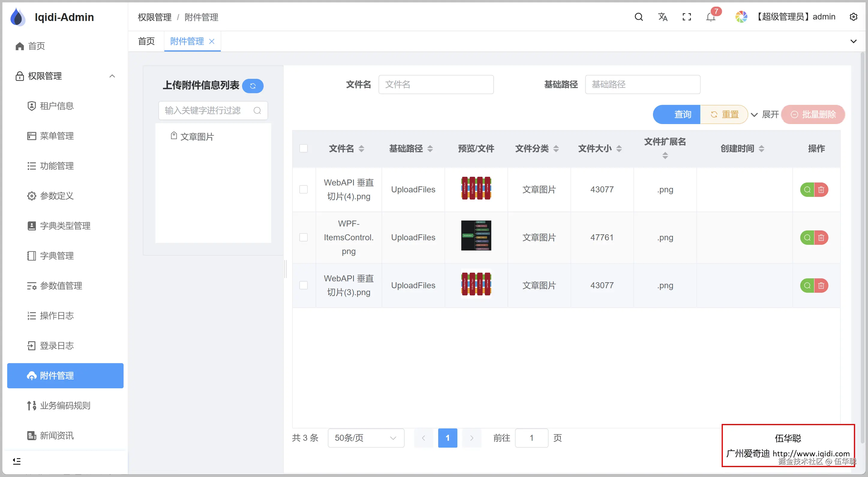Open 菜单管理 in the sidebar
868x477 pixels.
[65, 136]
